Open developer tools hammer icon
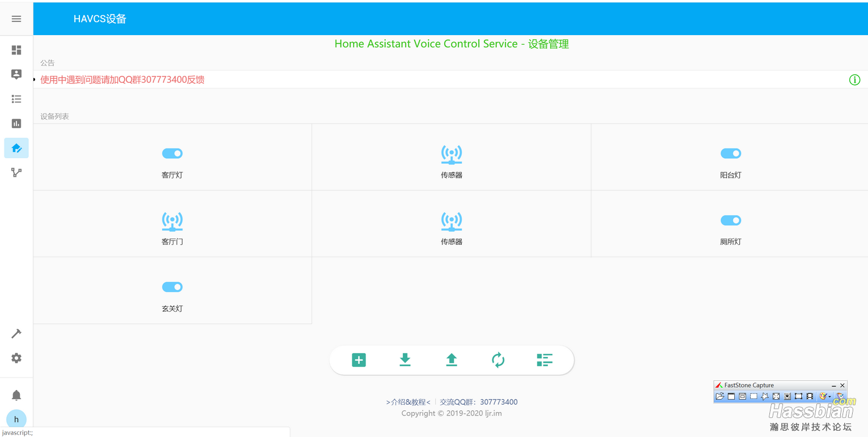 tap(16, 333)
